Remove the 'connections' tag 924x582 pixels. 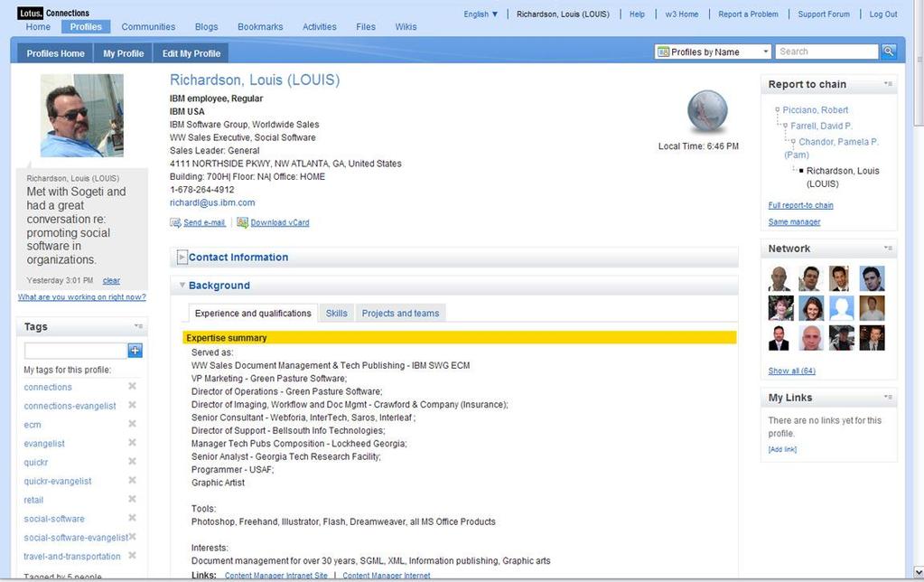[x=132, y=386]
